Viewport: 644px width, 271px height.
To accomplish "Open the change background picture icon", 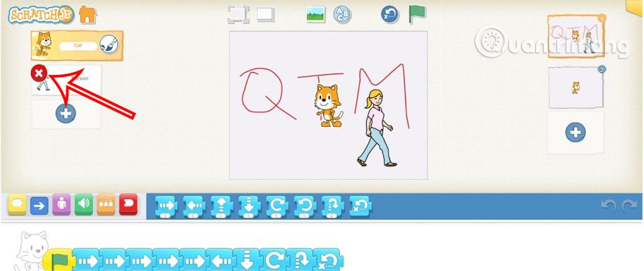I will [x=315, y=14].
